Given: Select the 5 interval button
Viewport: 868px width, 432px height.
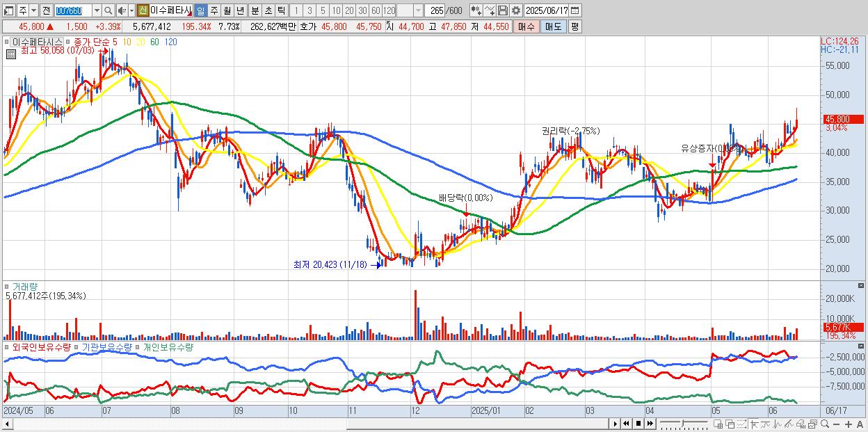Looking at the screenshot, I should tap(323, 10).
